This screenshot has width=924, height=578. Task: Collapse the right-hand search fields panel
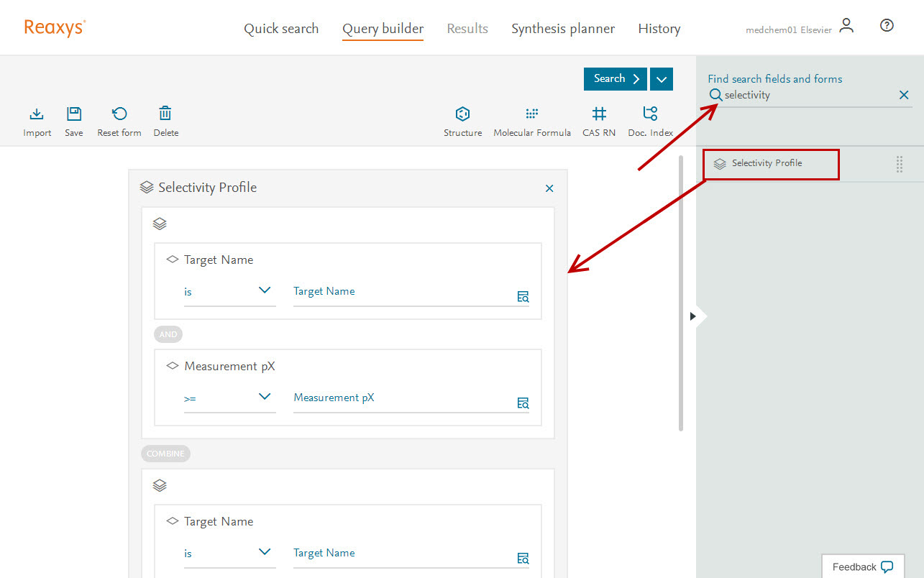(693, 316)
